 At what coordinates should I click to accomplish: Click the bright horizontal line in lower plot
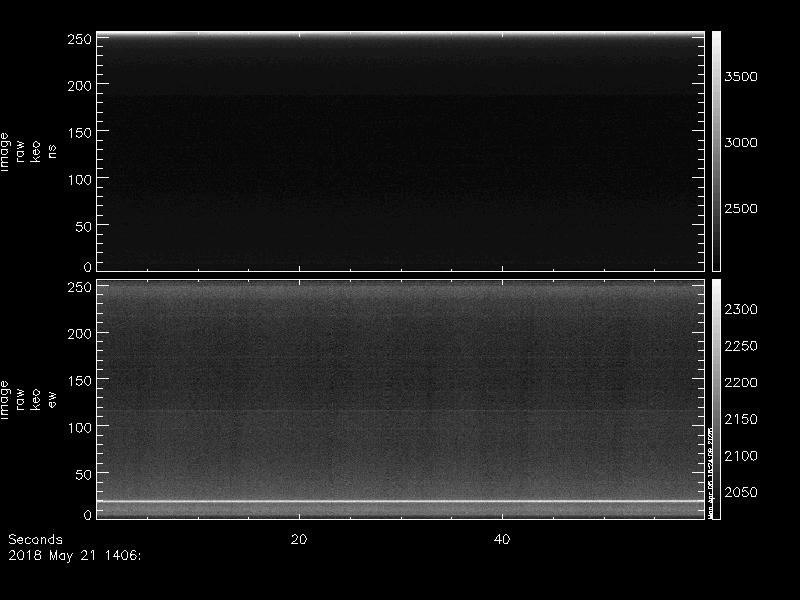coord(400,501)
